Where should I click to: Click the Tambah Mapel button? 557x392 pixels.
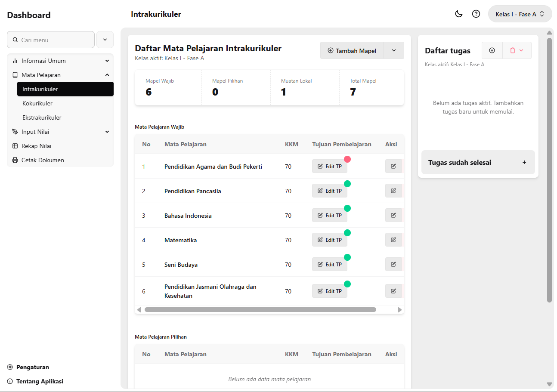coord(352,50)
